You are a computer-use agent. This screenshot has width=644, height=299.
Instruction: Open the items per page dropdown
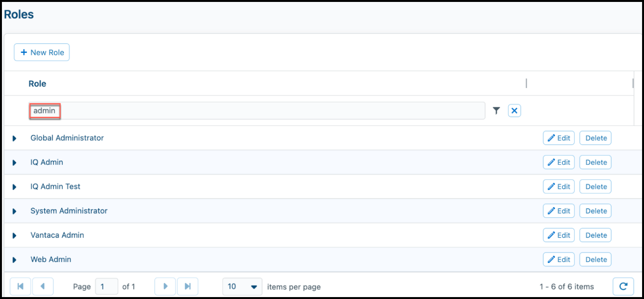243,287
